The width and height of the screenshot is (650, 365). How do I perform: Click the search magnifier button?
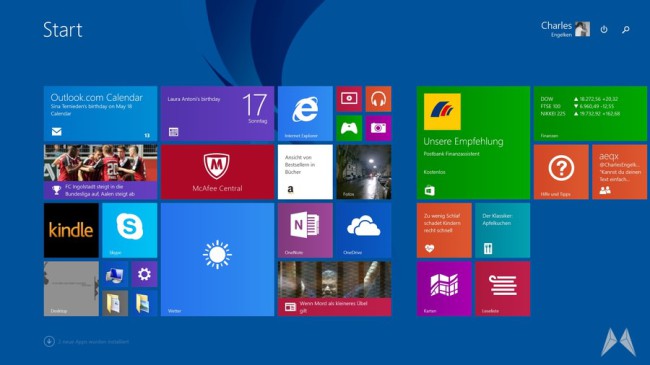pyautogui.click(x=626, y=29)
